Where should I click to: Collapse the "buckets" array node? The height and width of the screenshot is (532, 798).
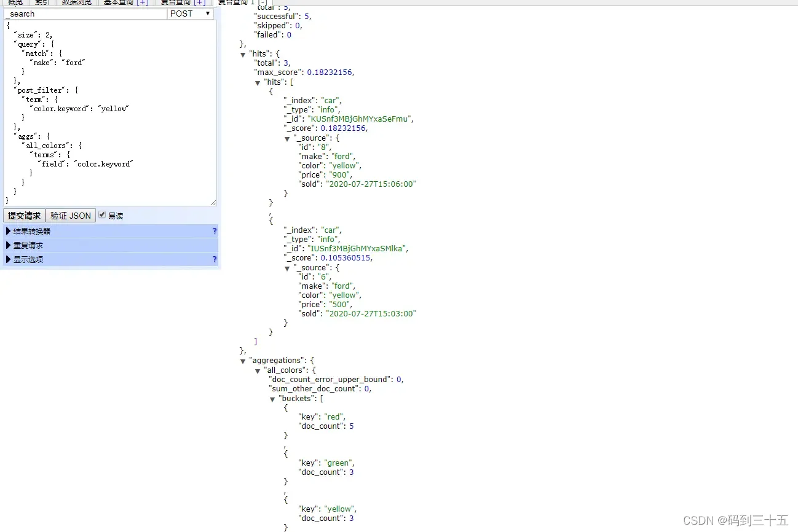pos(272,399)
